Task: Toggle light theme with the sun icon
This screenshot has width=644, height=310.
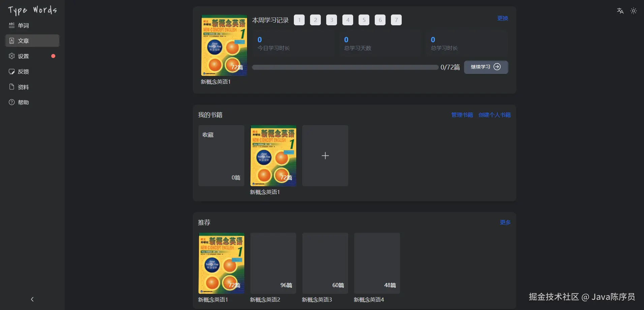Action: tap(634, 11)
